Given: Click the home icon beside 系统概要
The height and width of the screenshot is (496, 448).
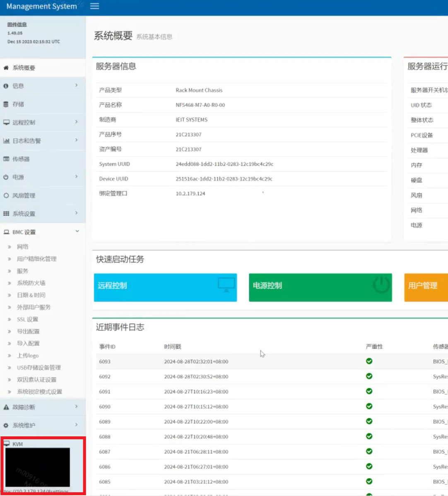Looking at the screenshot, I should point(6,68).
